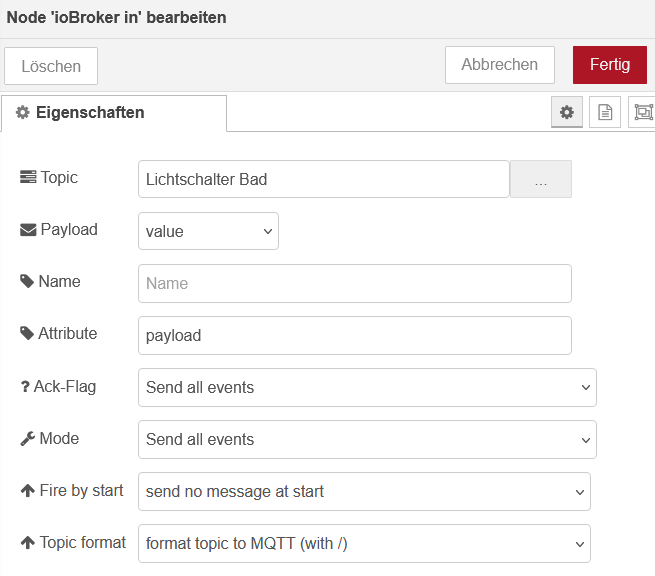Open the Ack-Flag dropdown

click(x=367, y=387)
